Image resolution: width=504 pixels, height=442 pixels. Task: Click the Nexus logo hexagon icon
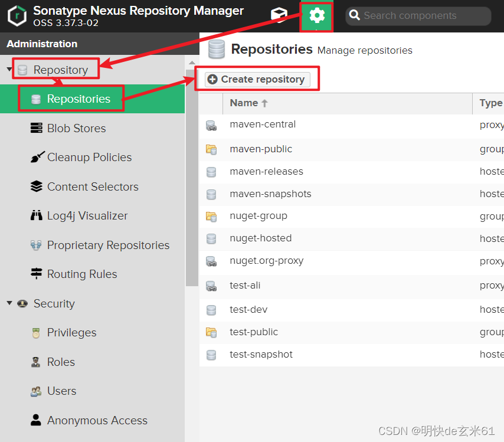pyautogui.click(x=17, y=16)
